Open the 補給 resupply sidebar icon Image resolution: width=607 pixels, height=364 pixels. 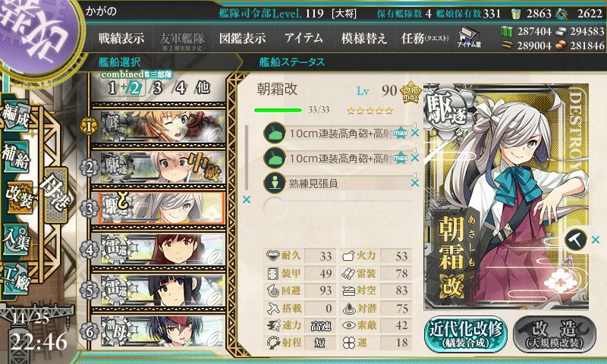[x=16, y=156]
